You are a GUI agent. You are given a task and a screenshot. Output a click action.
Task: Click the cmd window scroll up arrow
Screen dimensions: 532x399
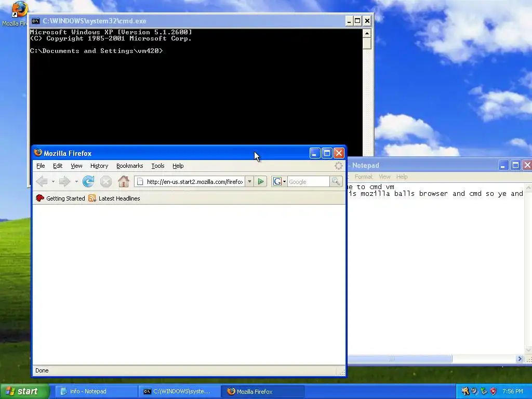pos(367,33)
